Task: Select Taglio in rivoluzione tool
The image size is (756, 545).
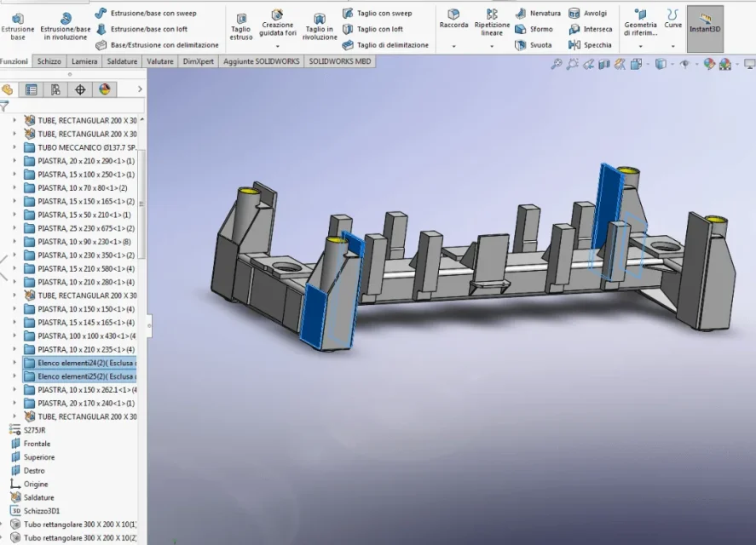Action: coord(320,27)
